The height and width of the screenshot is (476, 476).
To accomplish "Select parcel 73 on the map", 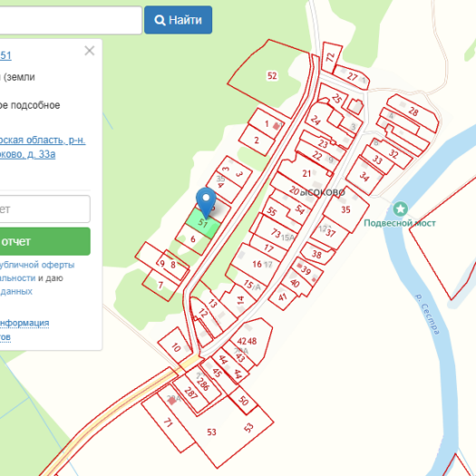I will click(276, 233).
